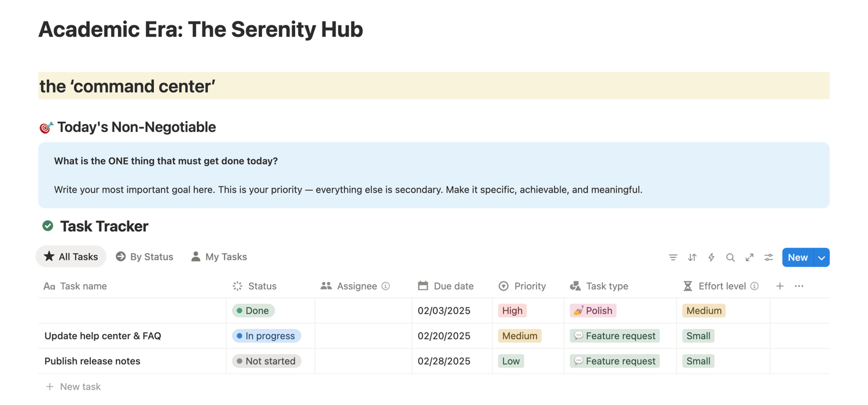Open view settings sliders icon
The height and width of the screenshot is (405, 868).
pos(768,257)
